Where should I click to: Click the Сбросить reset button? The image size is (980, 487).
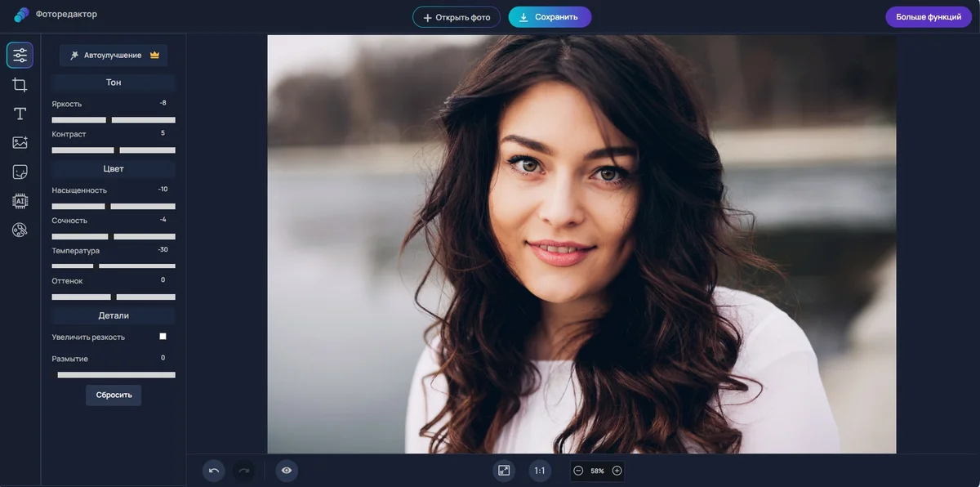tap(114, 395)
